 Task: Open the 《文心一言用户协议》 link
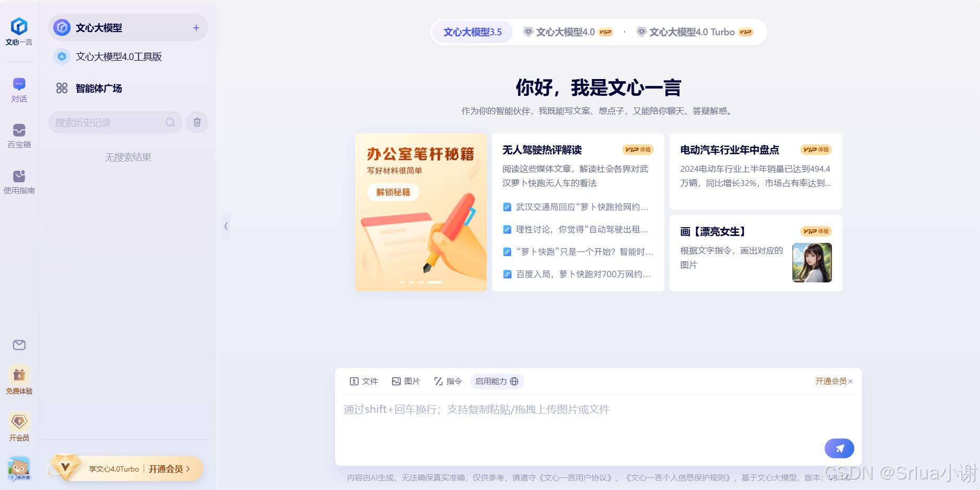point(576,478)
